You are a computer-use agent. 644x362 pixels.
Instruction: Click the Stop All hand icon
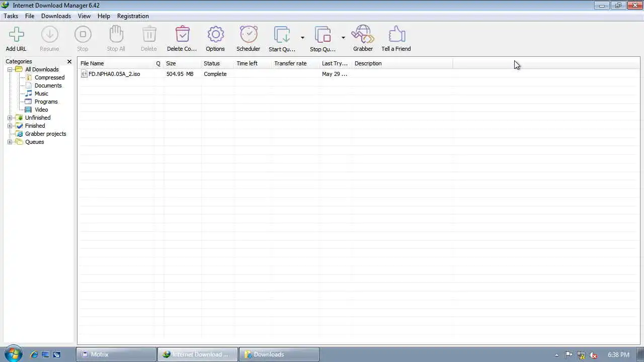tap(116, 35)
